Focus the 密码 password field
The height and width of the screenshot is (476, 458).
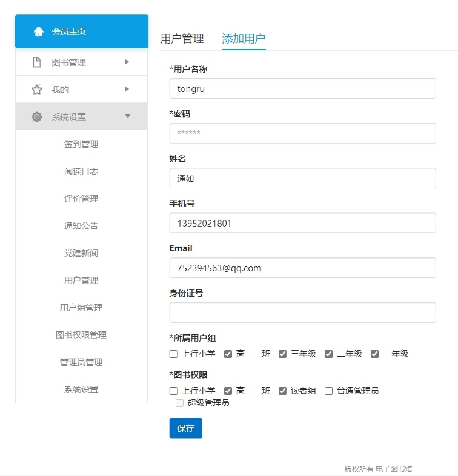click(x=302, y=133)
